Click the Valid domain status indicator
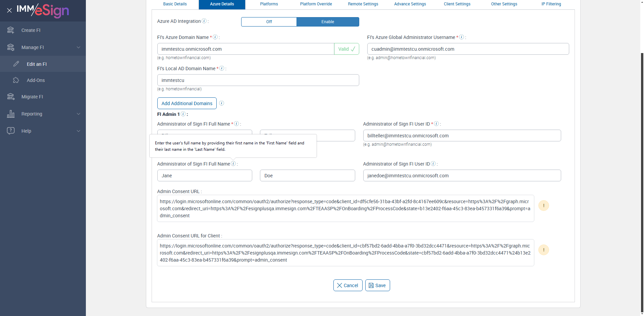644x316 pixels. [346, 49]
